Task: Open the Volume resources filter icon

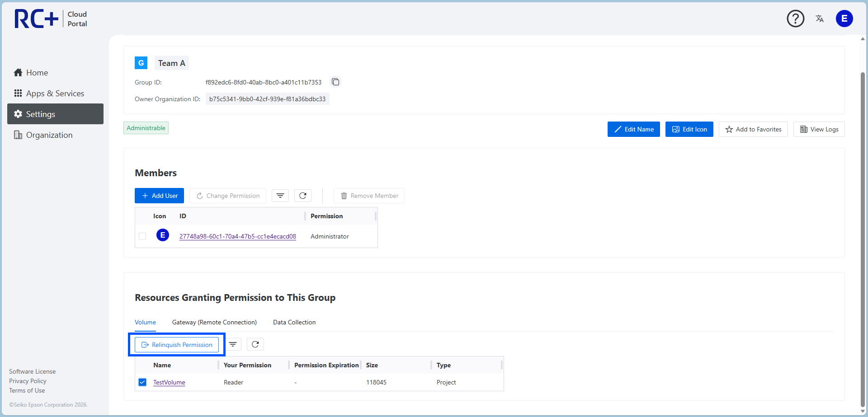Action: pyautogui.click(x=233, y=344)
